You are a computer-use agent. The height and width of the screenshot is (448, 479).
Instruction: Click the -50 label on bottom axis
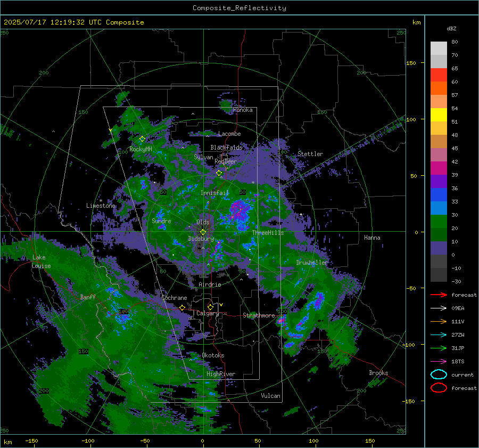click(144, 441)
